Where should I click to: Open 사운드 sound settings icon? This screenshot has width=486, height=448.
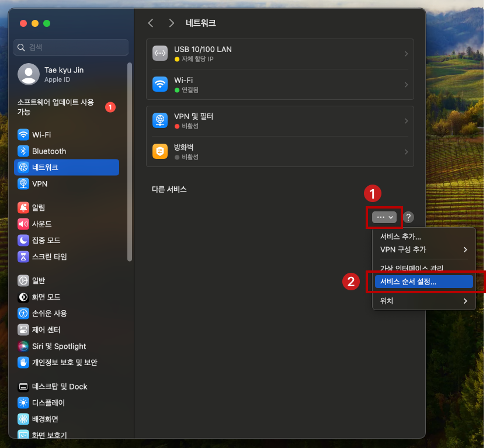[23, 224]
